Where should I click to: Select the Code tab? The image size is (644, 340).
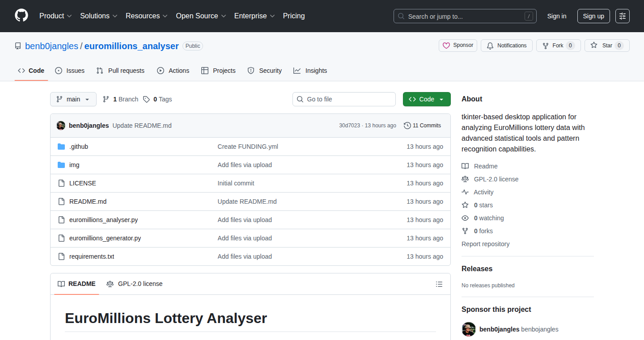pos(31,71)
